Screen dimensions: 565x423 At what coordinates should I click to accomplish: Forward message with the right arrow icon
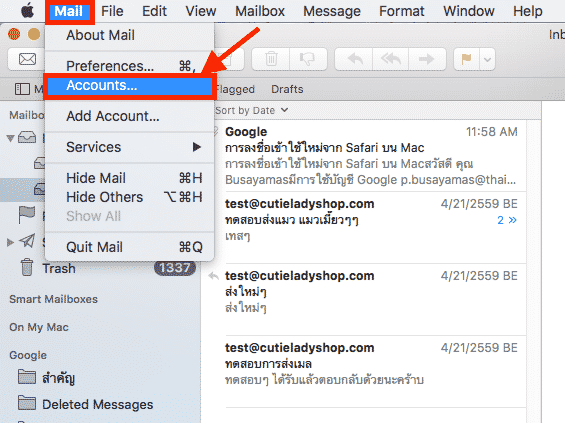tap(427, 59)
